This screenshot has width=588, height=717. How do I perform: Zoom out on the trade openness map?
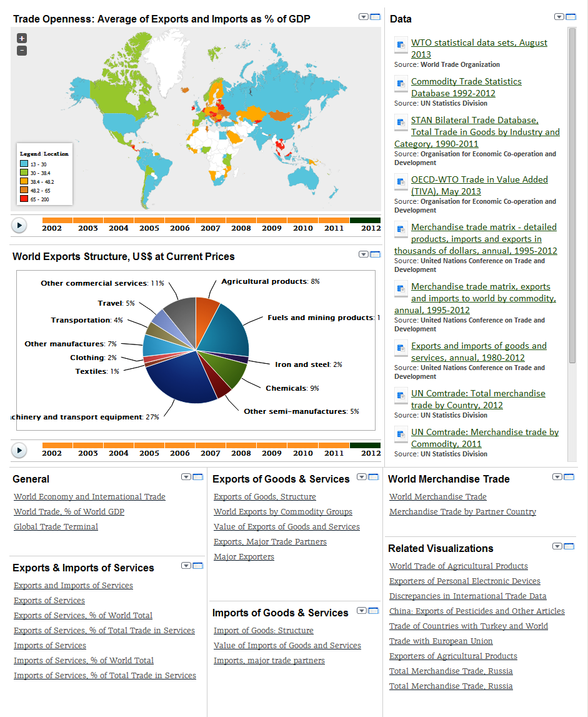point(22,51)
